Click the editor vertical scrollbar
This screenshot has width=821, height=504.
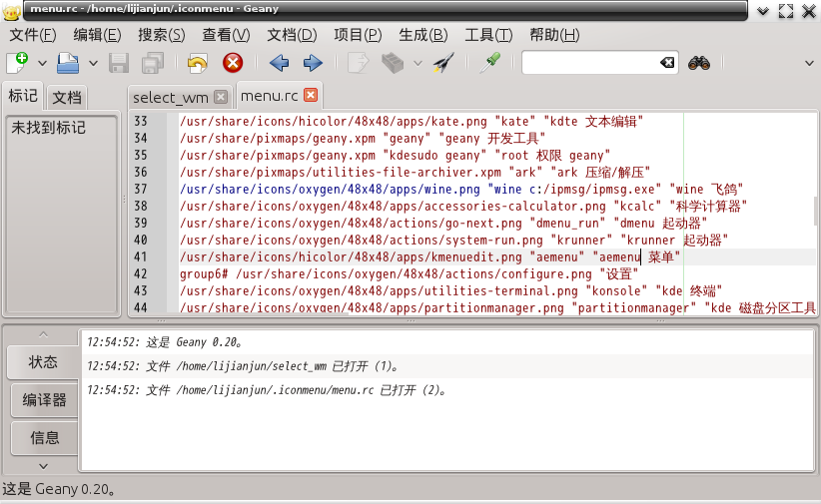pyautogui.click(x=817, y=212)
